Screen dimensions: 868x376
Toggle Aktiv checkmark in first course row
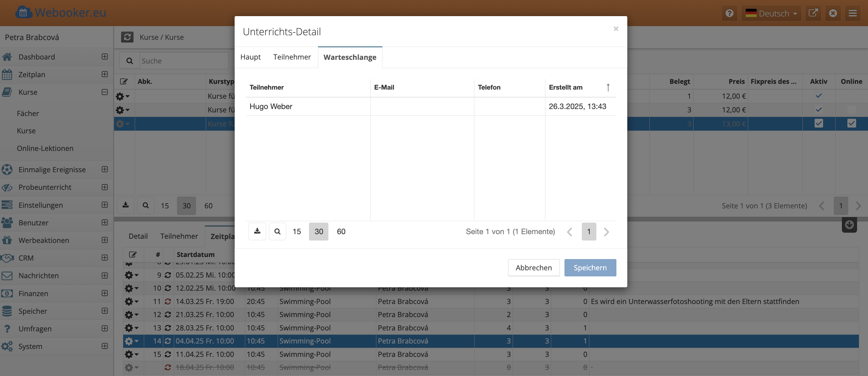(819, 96)
